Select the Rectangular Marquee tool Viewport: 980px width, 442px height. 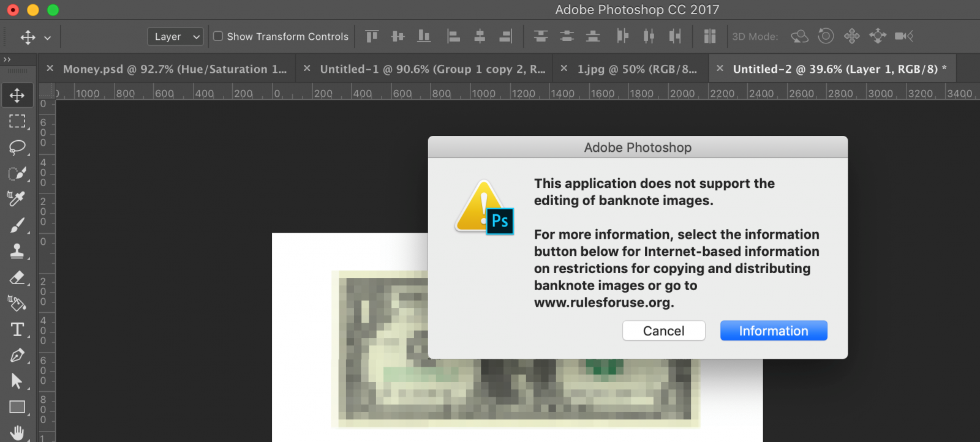click(17, 121)
